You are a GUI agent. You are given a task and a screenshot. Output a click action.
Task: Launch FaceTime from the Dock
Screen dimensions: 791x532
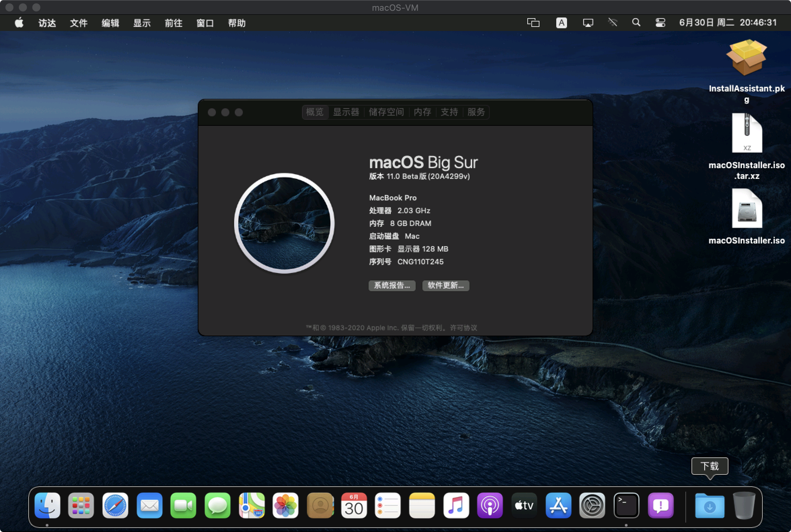click(183, 505)
